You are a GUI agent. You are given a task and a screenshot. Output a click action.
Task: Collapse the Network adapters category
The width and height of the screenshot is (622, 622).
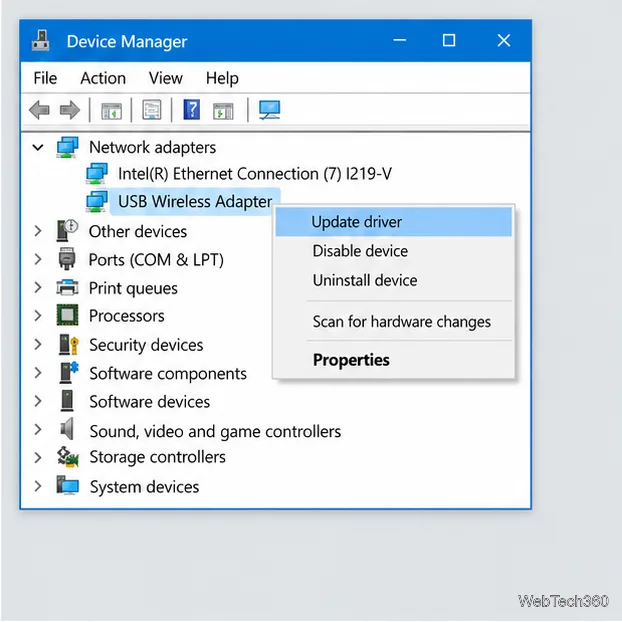(x=38, y=148)
